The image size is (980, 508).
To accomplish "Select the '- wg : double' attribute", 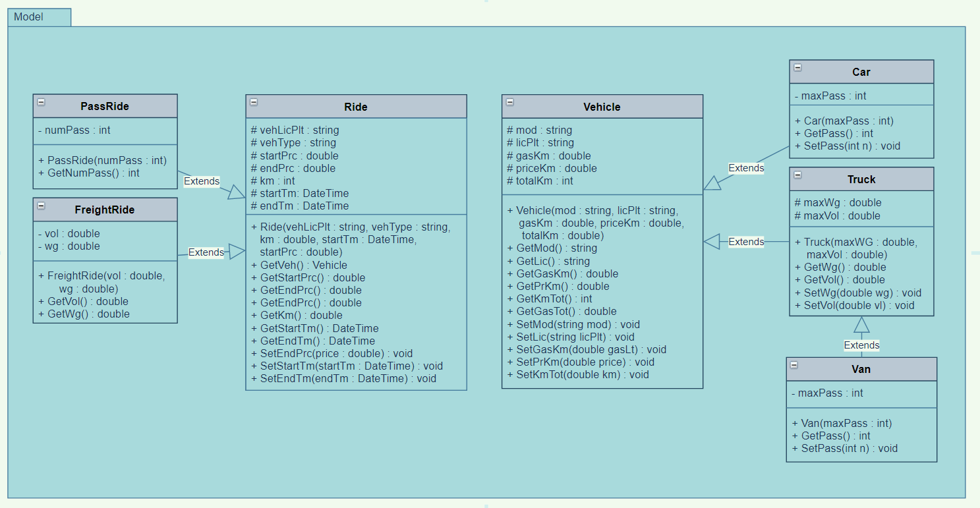I will [x=69, y=246].
